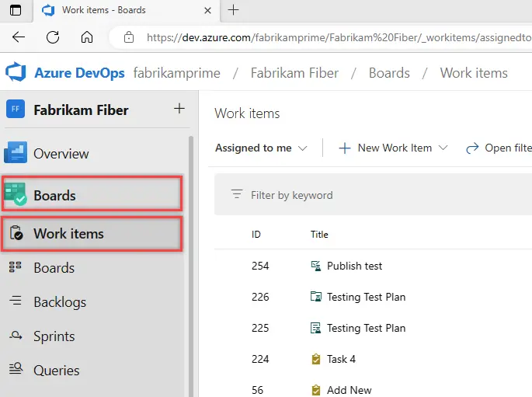Open a new browser tab

pos(233,10)
